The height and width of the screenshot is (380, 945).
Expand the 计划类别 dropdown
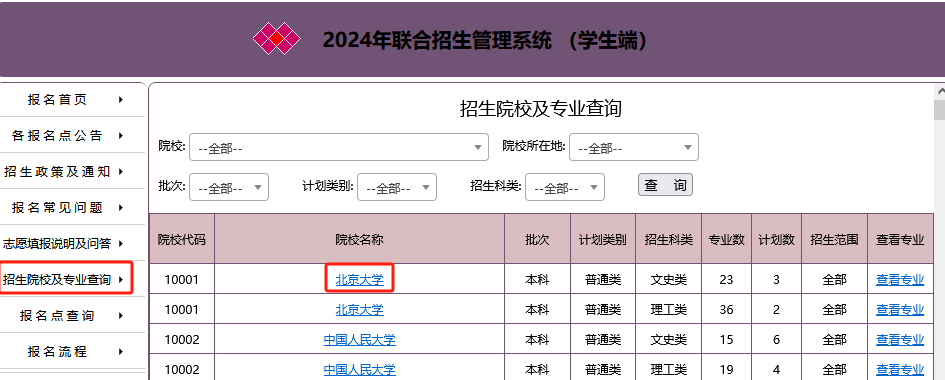click(397, 187)
